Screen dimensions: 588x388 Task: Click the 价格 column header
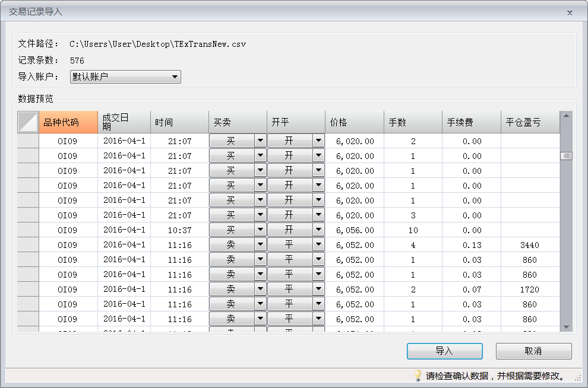coord(354,122)
